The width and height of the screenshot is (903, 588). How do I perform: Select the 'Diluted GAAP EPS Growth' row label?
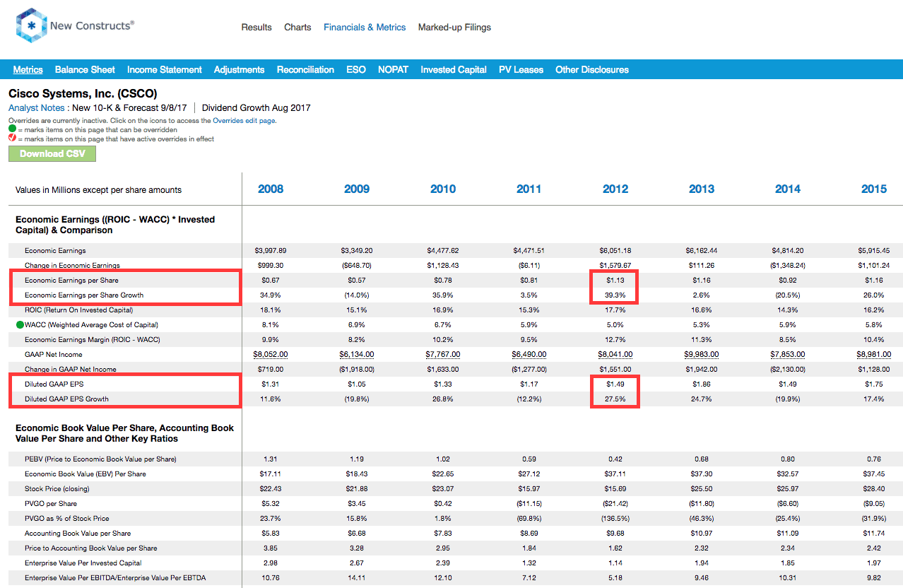tap(67, 399)
